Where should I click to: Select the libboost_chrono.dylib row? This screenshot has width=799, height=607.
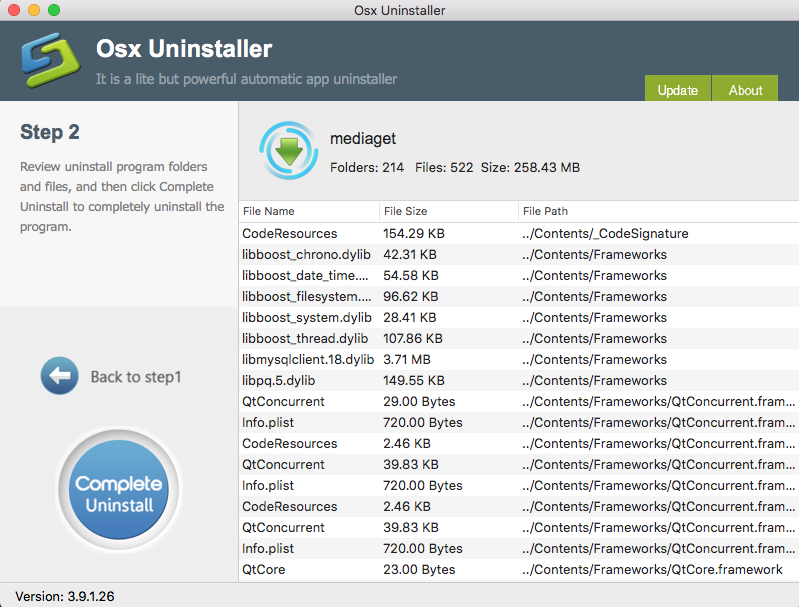click(x=519, y=254)
